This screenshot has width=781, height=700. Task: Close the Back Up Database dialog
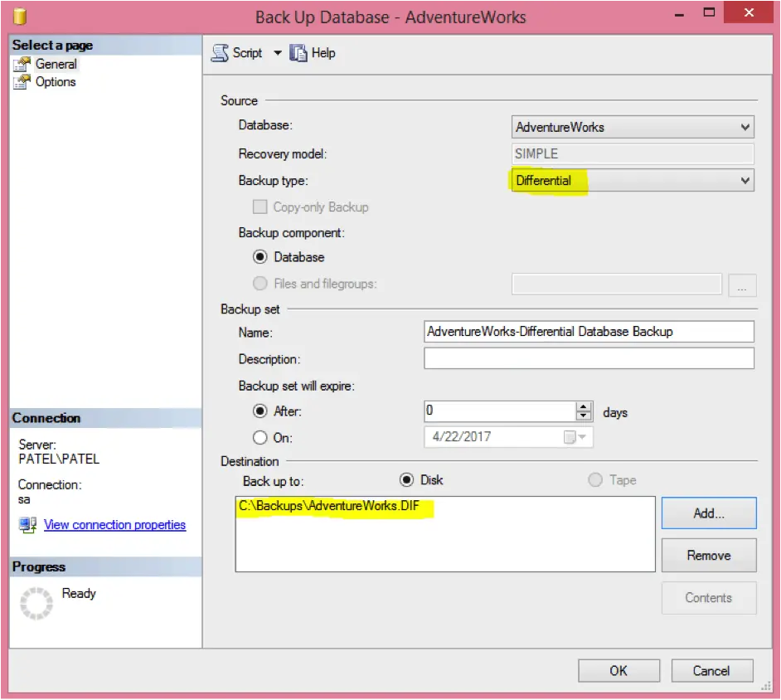[x=748, y=12]
